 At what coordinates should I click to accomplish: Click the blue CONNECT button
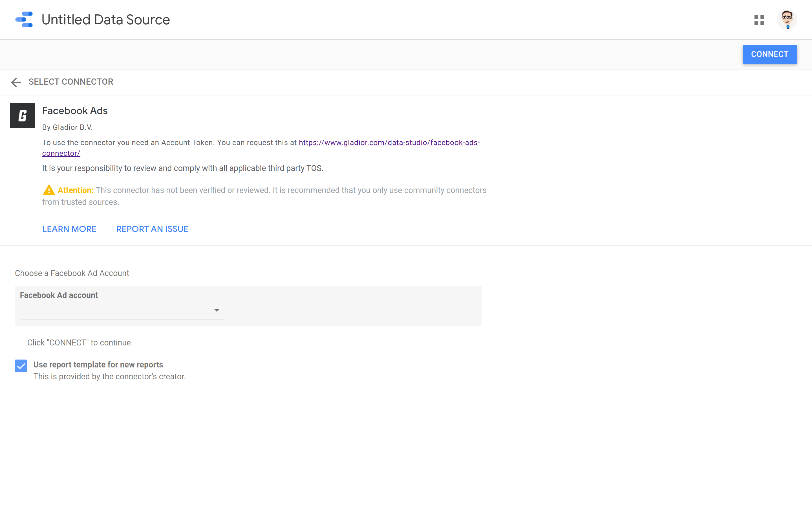769,54
